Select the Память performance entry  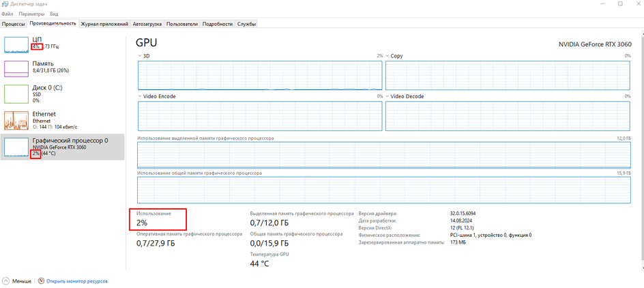tap(63, 69)
